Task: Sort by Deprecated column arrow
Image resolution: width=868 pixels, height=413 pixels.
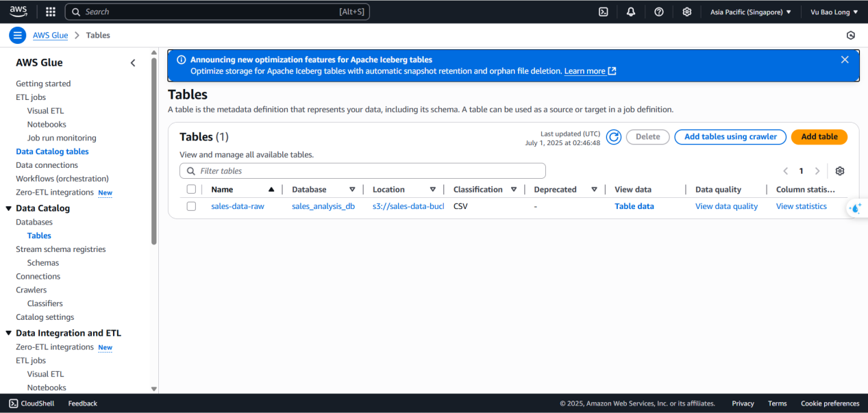Action: 595,190
